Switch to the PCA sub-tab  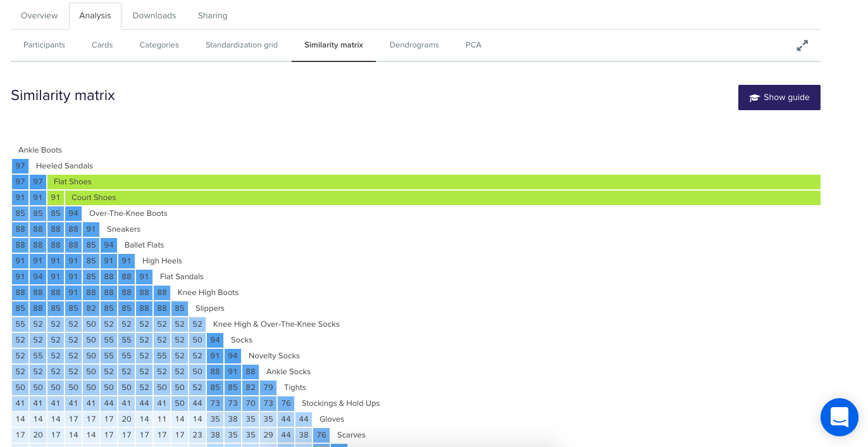point(473,45)
